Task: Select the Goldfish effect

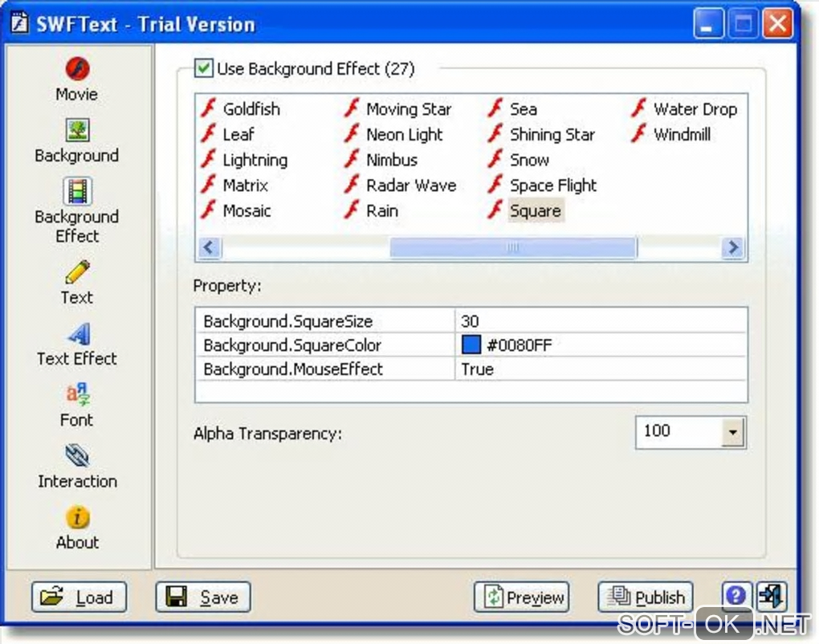Action: coord(251,109)
